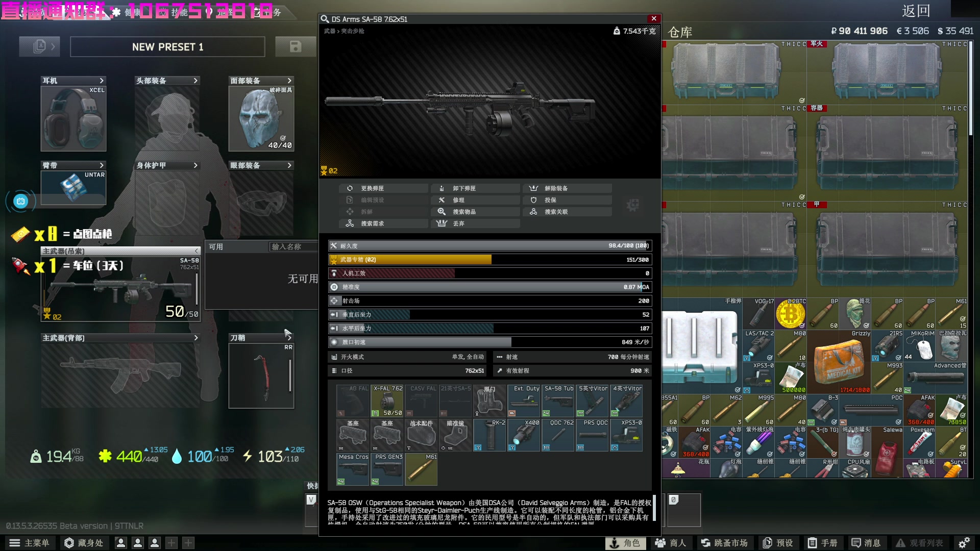Select the M61 ammo in weapon mods

coord(421,469)
